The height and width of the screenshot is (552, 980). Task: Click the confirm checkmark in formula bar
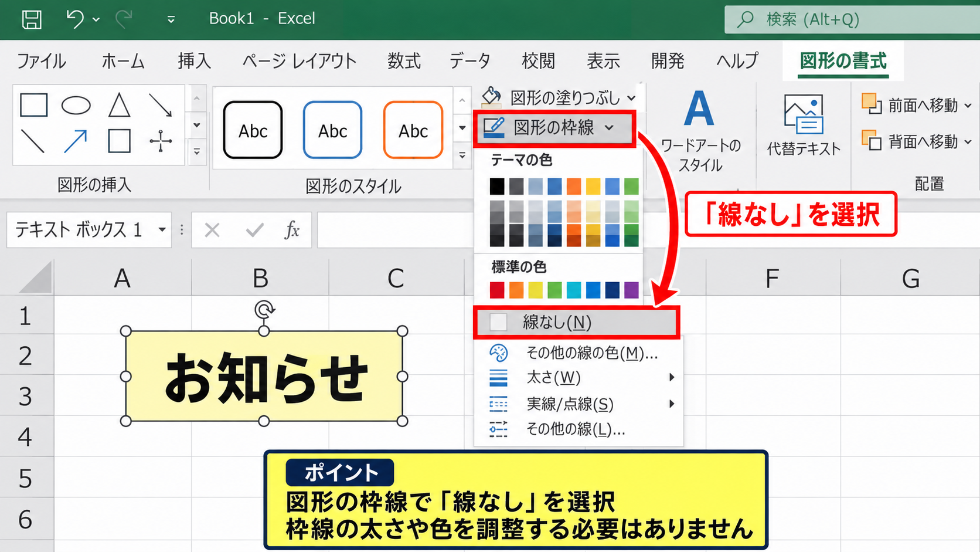tap(254, 230)
